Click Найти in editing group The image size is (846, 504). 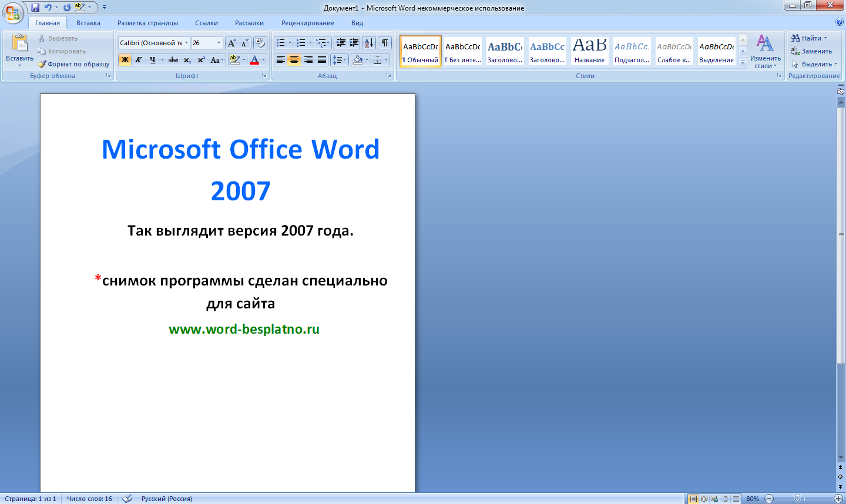809,38
